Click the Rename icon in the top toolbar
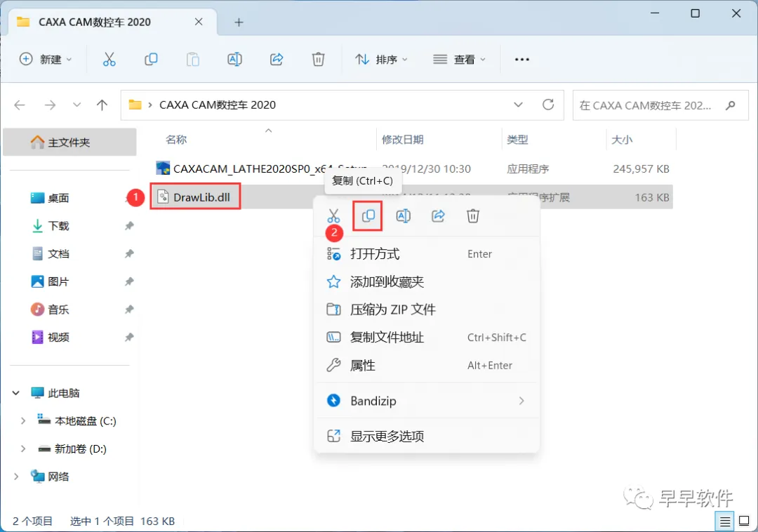The width and height of the screenshot is (758, 532). pos(234,60)
